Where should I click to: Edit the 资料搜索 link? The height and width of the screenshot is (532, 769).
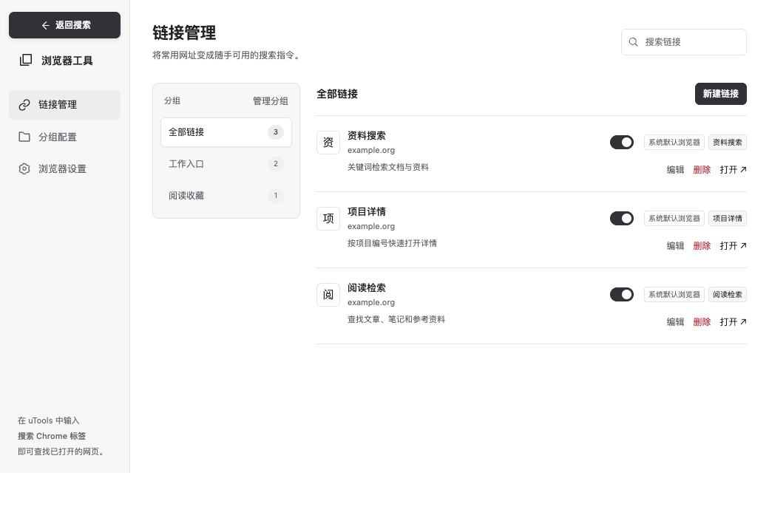[x=675, y=169]
